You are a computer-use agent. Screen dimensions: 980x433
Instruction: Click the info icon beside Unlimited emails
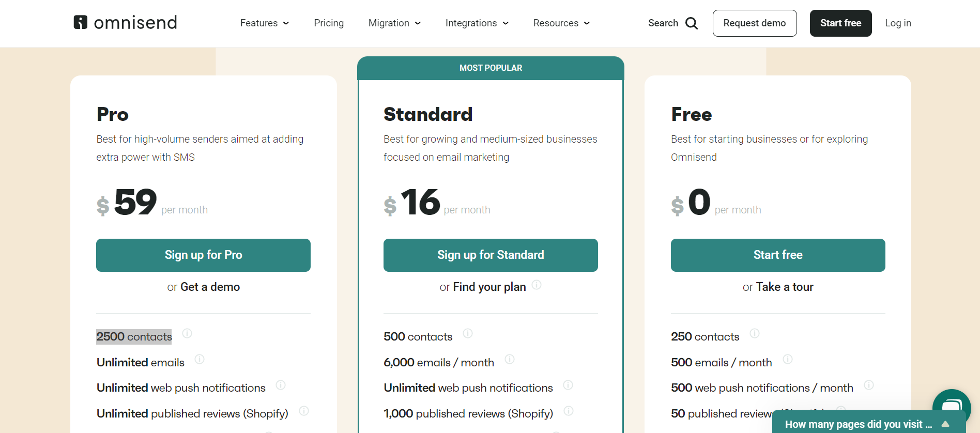point(200,359)
